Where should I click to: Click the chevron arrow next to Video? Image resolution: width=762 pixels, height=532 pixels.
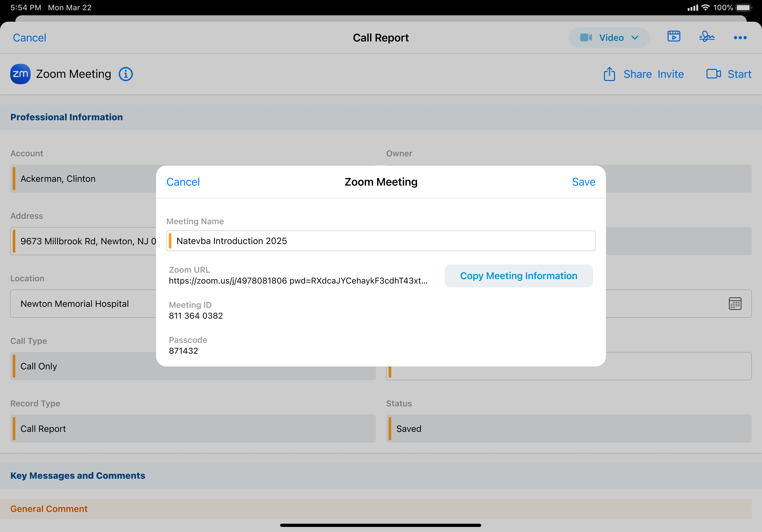pyautogui.click(x=635, y=38)
